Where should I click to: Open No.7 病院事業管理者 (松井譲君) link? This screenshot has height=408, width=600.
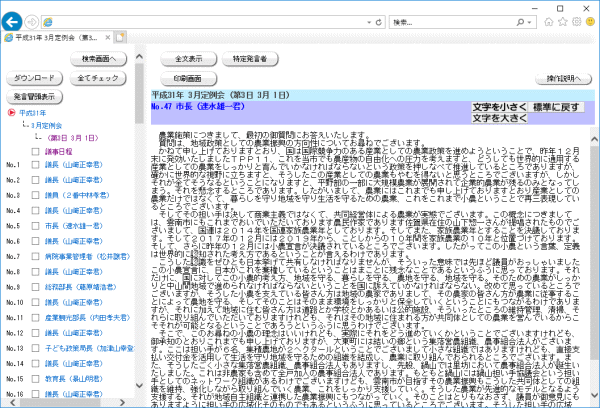click(88, 256)
